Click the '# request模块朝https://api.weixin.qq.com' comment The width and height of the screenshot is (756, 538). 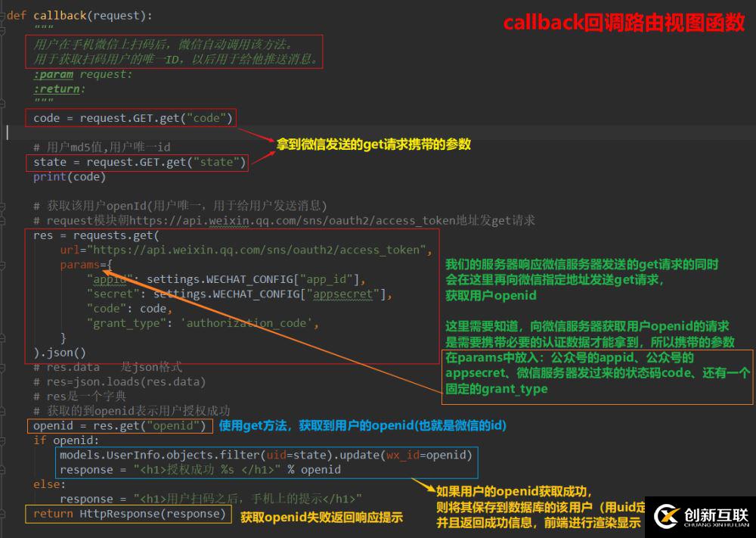tap(284, 220)
